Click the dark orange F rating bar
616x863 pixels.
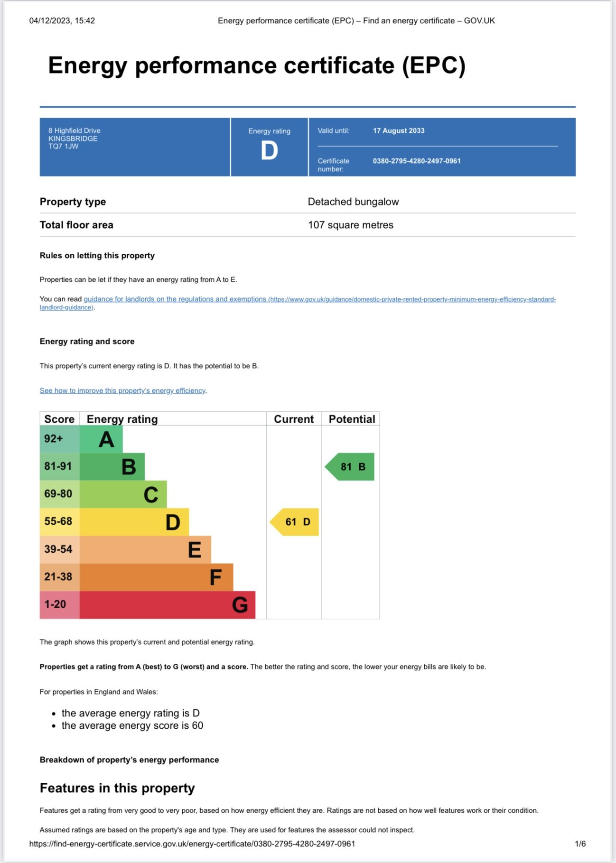[156, 577]
